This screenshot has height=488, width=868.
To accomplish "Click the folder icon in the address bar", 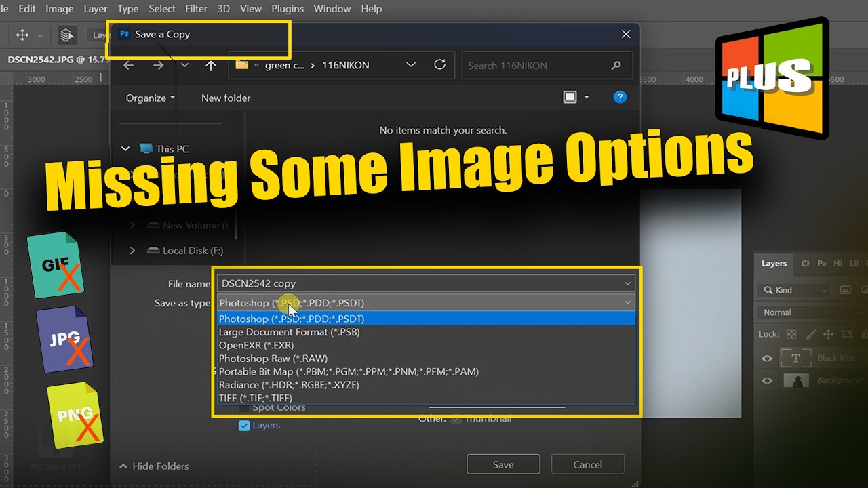I will point(241,65).
